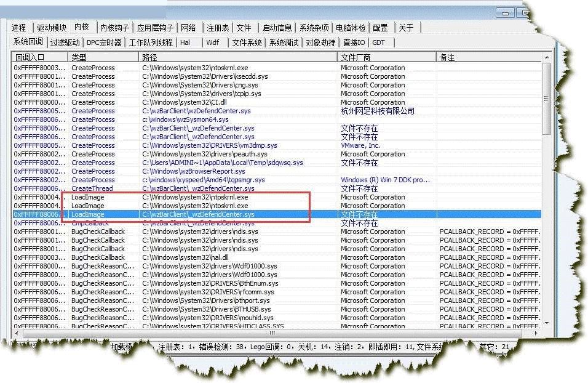Select row with tqpsmgr.sys path
The width and height of the screenshot is (588, 383).
276,180
